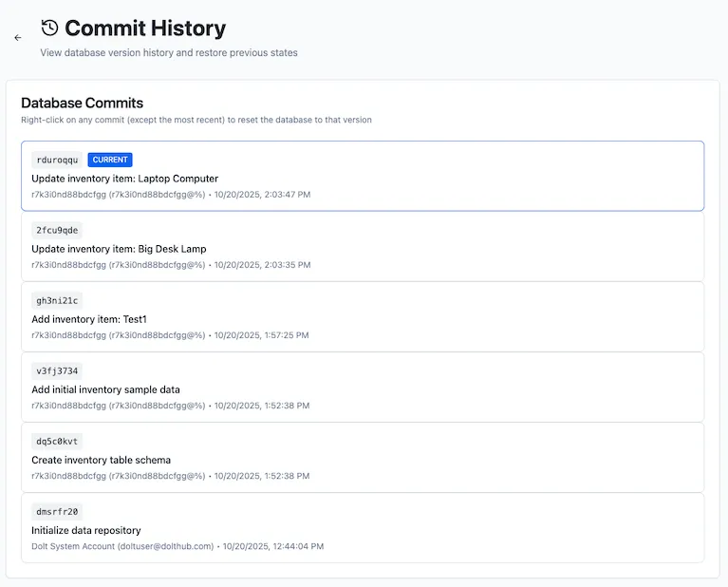Click commit hash badge dmsrfr20

click(x=57, y=511)
